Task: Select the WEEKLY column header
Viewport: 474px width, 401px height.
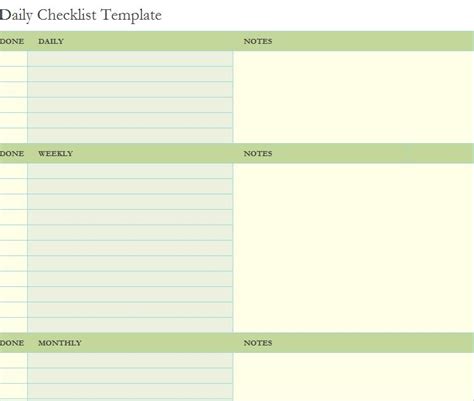Action: click(x=55, y=154)
